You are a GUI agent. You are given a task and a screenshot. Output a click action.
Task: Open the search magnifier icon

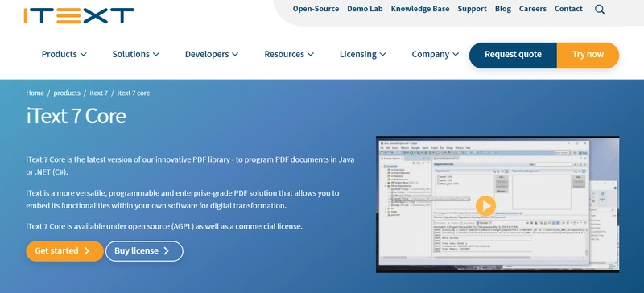600,10
